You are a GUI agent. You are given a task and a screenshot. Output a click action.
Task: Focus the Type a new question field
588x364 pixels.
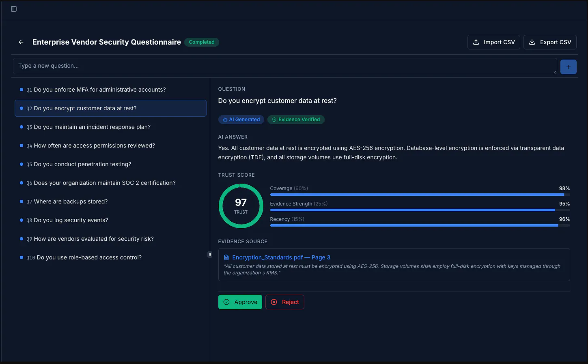coord(285,66)
